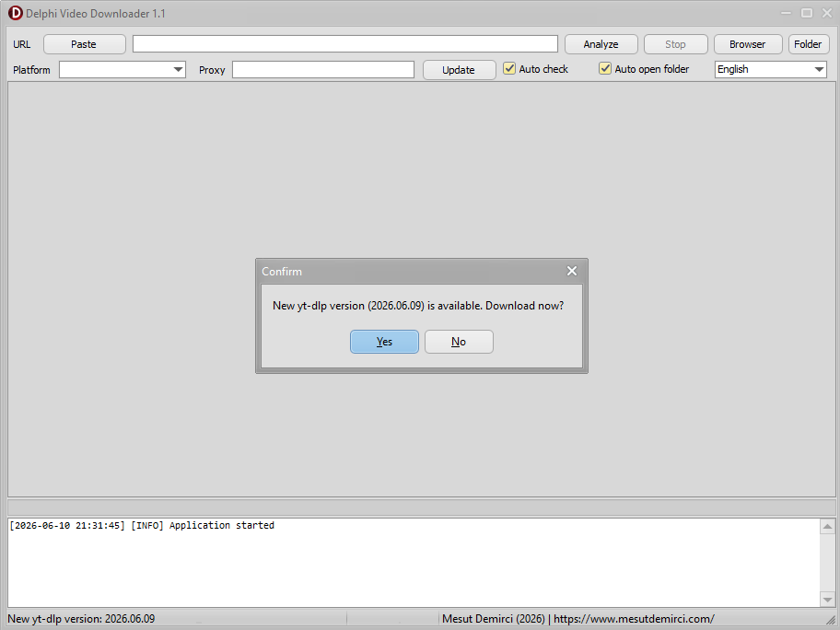Click into the Proxy input field
840x630 pixels.
click(x=323, y=70)
